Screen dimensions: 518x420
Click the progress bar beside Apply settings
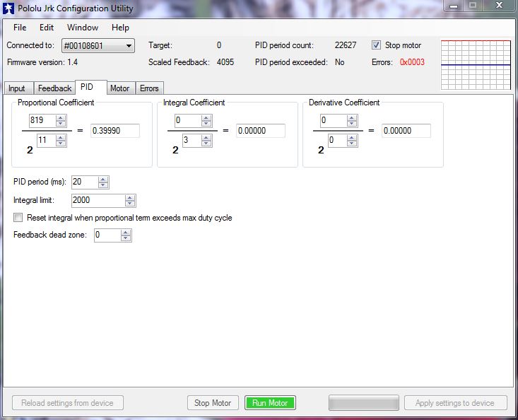tap(364, 403)
